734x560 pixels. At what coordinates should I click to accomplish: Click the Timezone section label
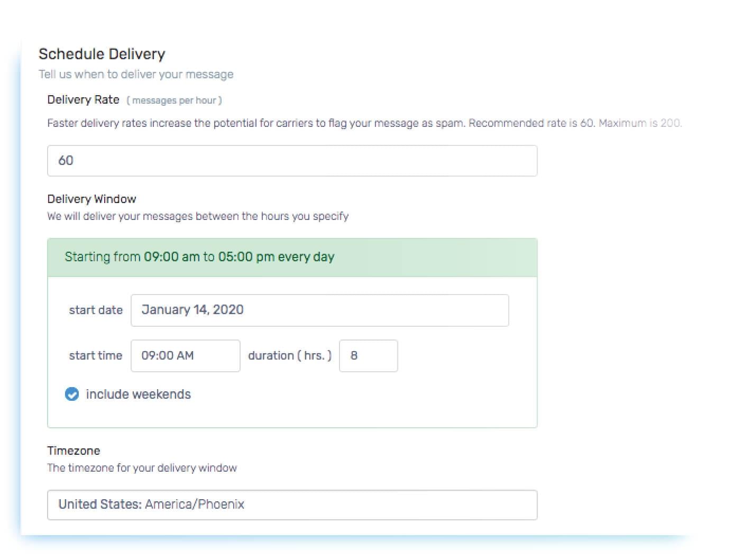click(x=74, y=451)
